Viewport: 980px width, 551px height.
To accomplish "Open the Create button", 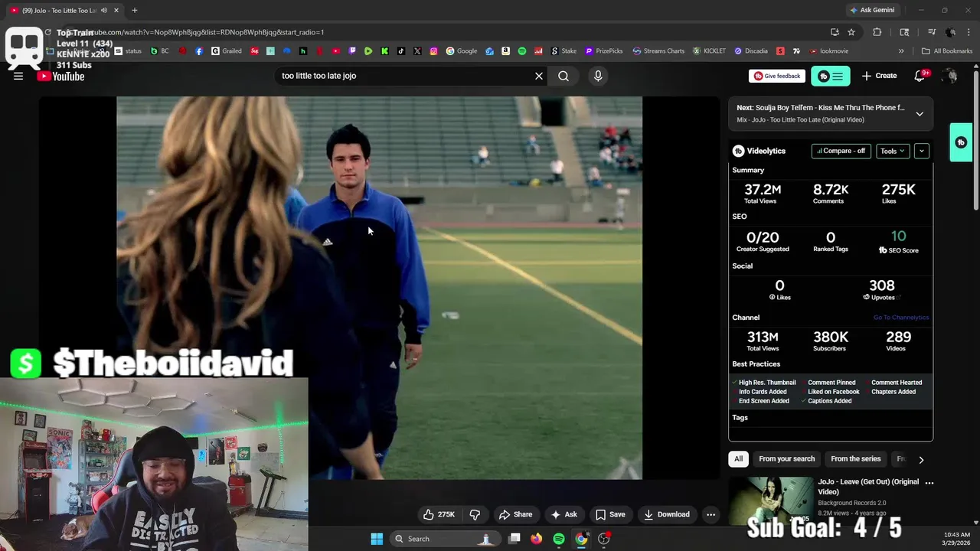I will pyautogui.click(x=879, y=76).
